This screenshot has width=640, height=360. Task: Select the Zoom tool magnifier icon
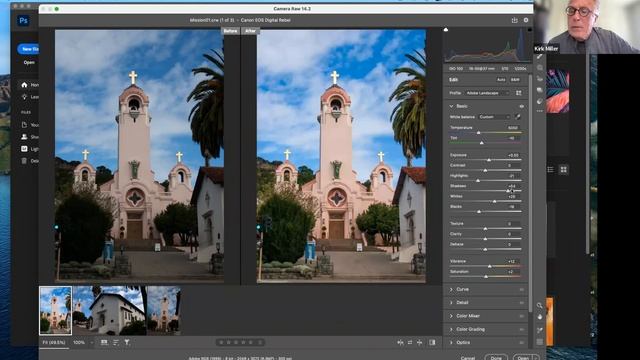point(540,305)
